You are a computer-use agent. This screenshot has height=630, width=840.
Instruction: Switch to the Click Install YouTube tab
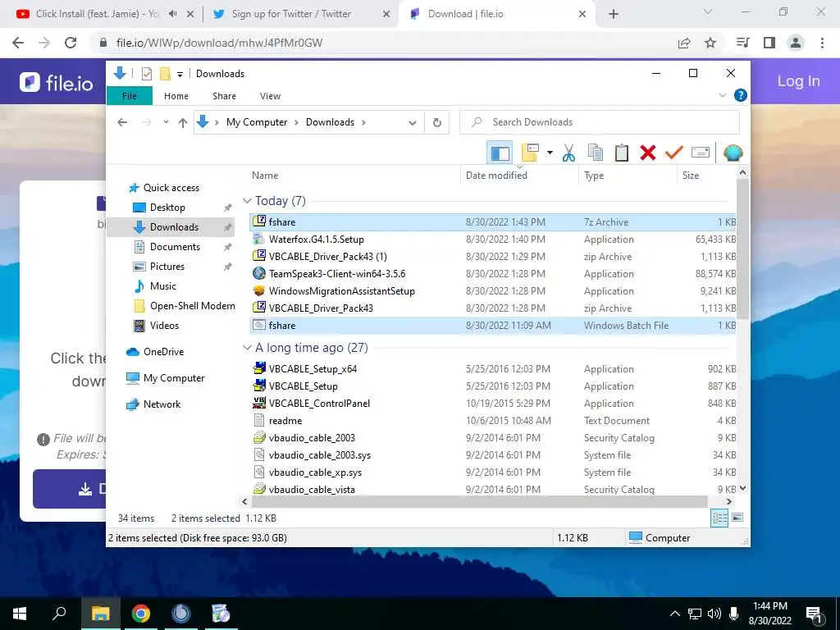[x=98, y=14]
